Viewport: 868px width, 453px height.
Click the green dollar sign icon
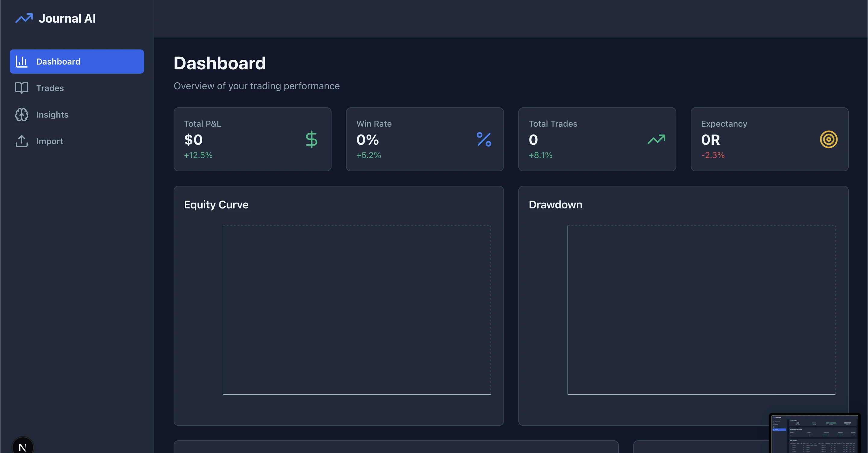click(x=311, y=139)
